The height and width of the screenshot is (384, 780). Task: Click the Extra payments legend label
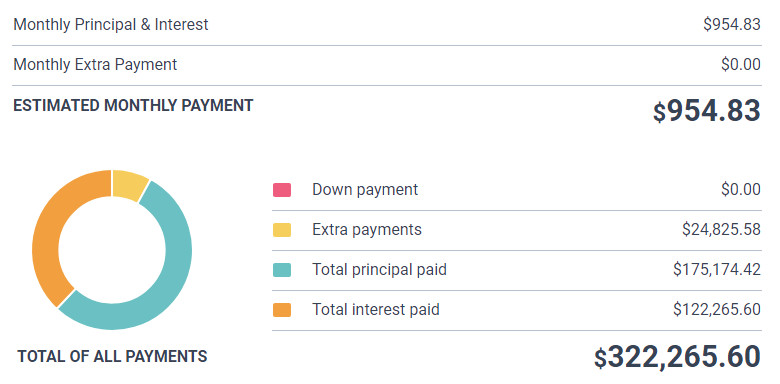367,229
